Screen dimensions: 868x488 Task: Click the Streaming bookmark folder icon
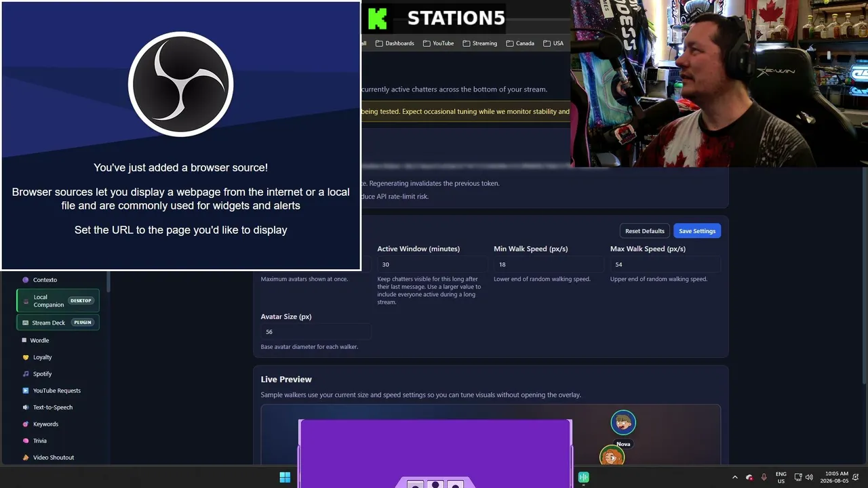467,43
